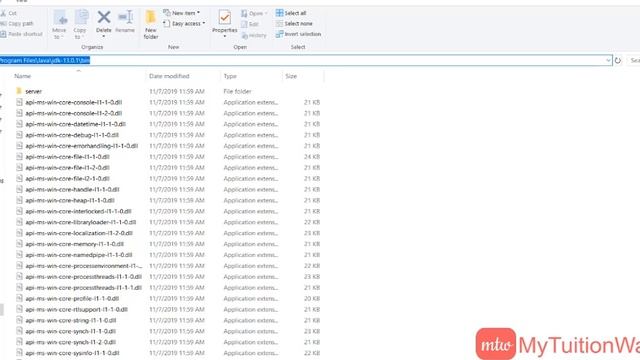Screen dimensions: 640x360
Task: Select api-ms-win-core-interlocked-l1-1-0.dll
Action: (x=78, y=211)
